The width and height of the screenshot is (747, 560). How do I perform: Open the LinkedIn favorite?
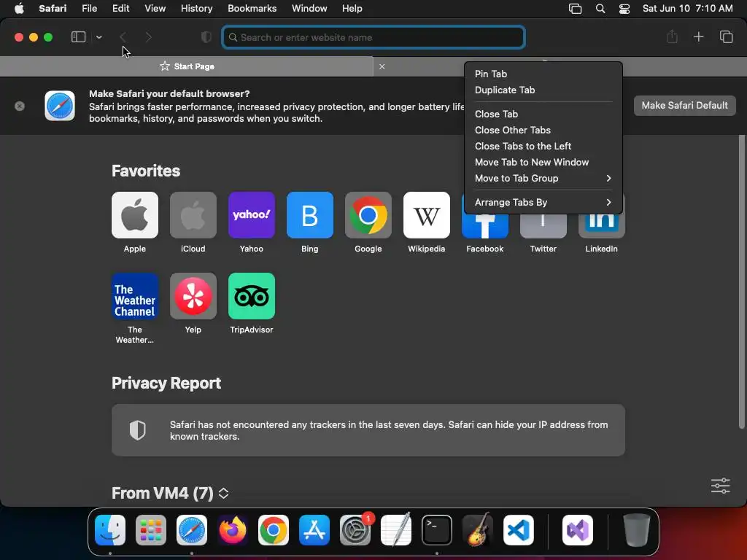click(x=601, y=226)
